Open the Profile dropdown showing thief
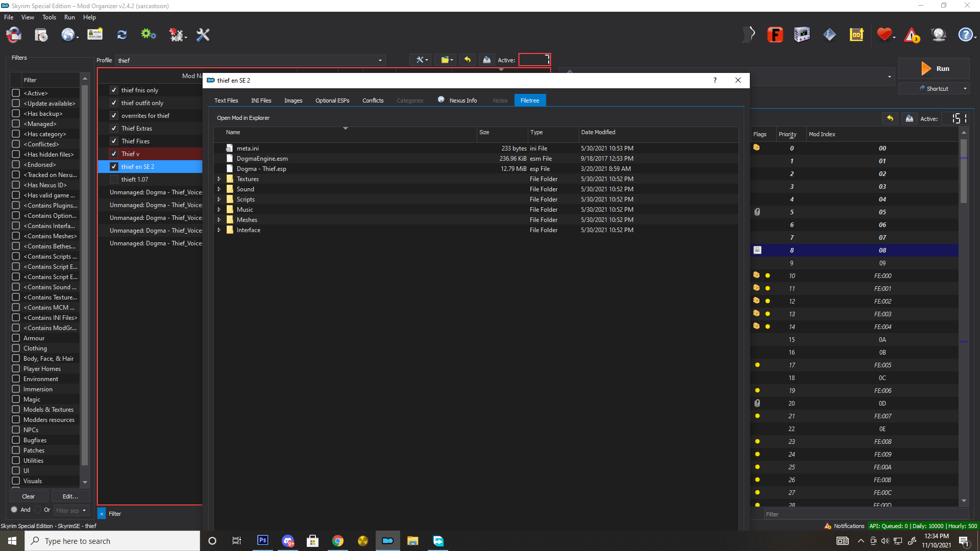This screenshot has height=551, width=980. [x=250, y=60]
